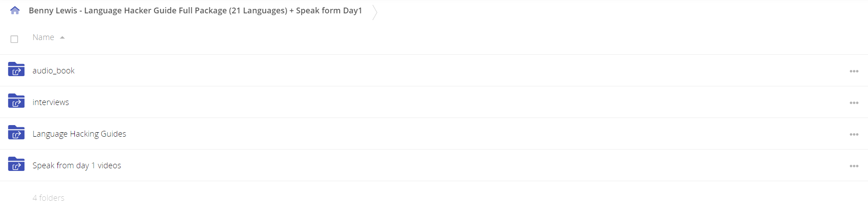Click the Benny Lewis package breadcrumb title
The image size is (868, 211).
(x=195, y=11)
